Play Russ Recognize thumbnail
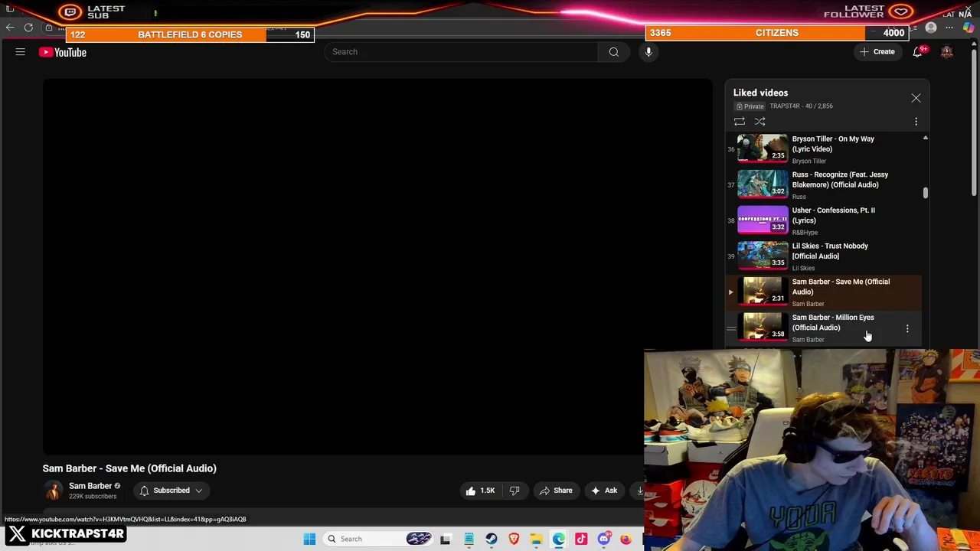Viewport: 980px width, 551px height. pyautogui.click(x=762, y=184)
